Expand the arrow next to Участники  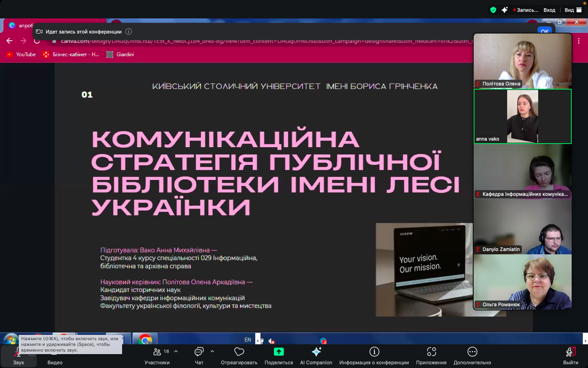[176, 351]
